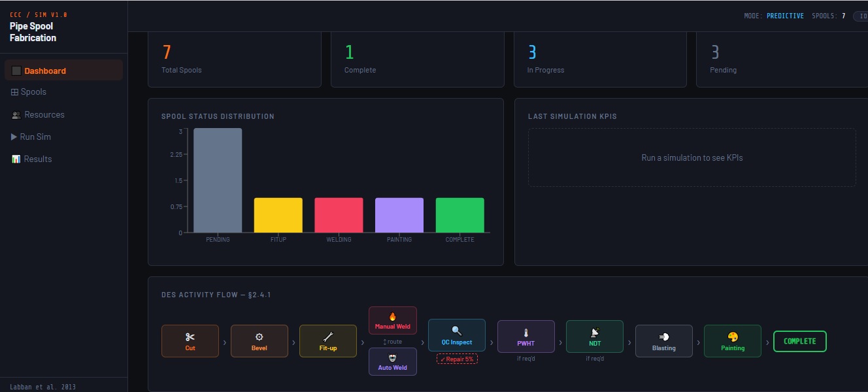The image size is (868, 392).
Task: Click the Repair 5% badge
Action: [457, 359]
